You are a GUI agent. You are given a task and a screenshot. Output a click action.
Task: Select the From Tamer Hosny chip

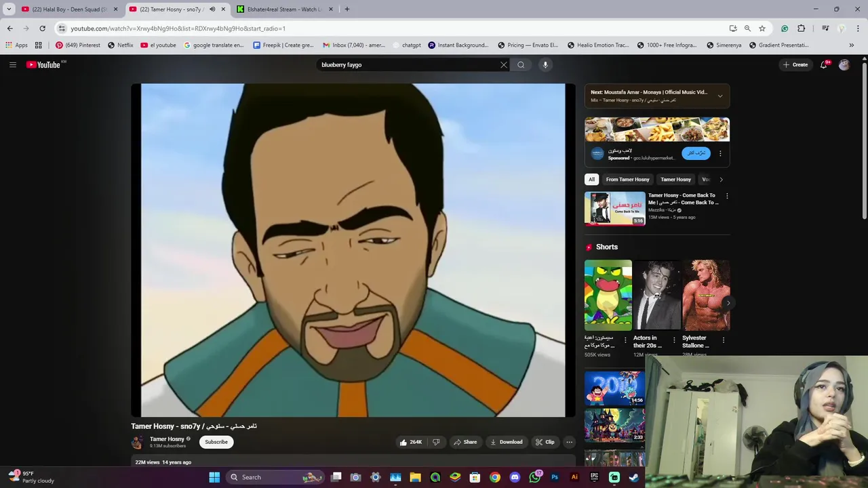[x=627, y=180]
